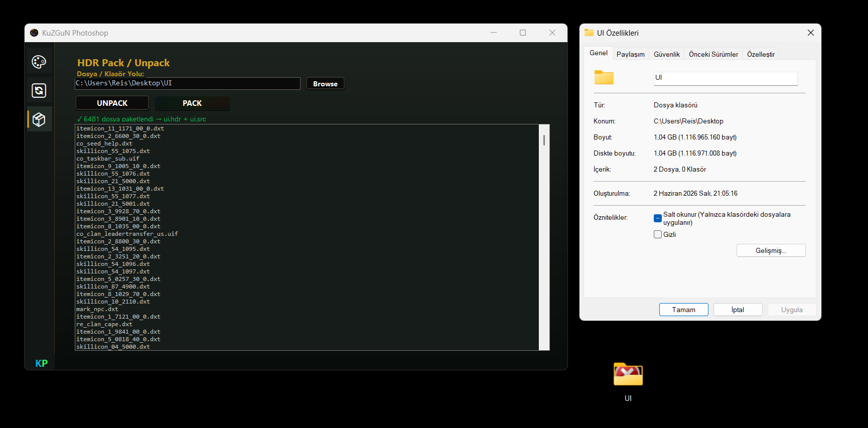
Task: Switch to the Paylaşım tab
Action: point(631,54)
